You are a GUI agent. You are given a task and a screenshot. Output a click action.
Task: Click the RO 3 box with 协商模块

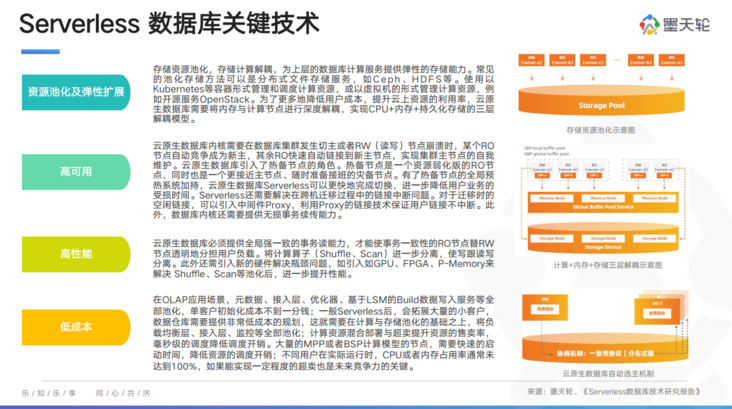(657, 311)
